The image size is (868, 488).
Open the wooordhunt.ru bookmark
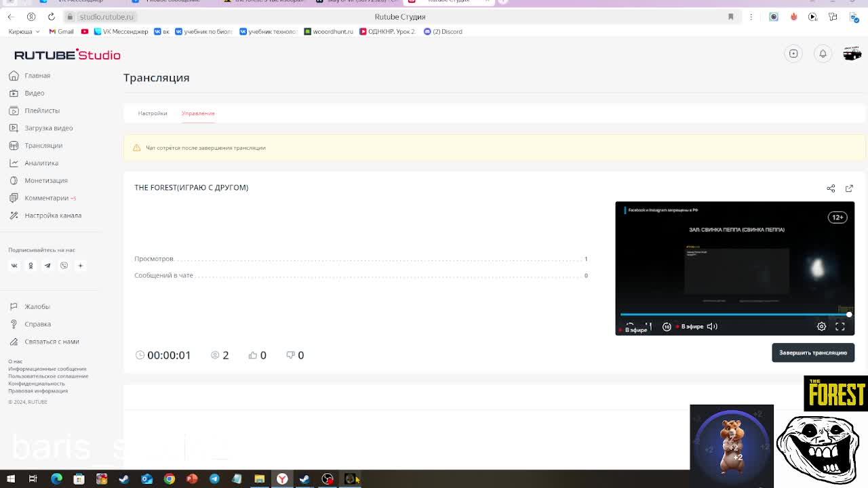pyautogui.click(x=329, y=32)
